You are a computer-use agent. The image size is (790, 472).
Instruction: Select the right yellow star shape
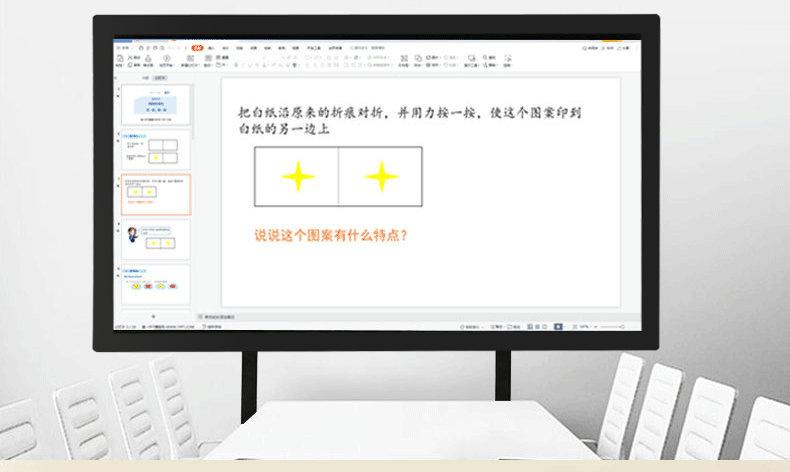(x=381, y=177)
